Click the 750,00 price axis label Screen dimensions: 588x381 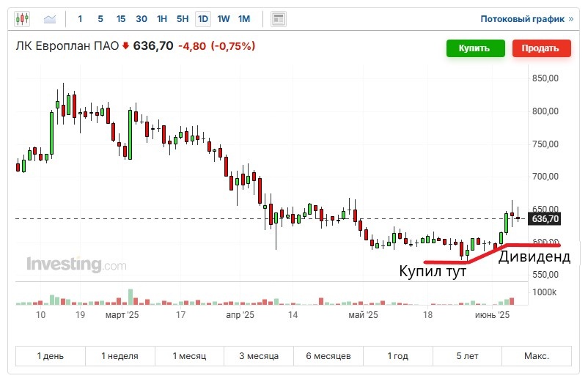(545, 144)
